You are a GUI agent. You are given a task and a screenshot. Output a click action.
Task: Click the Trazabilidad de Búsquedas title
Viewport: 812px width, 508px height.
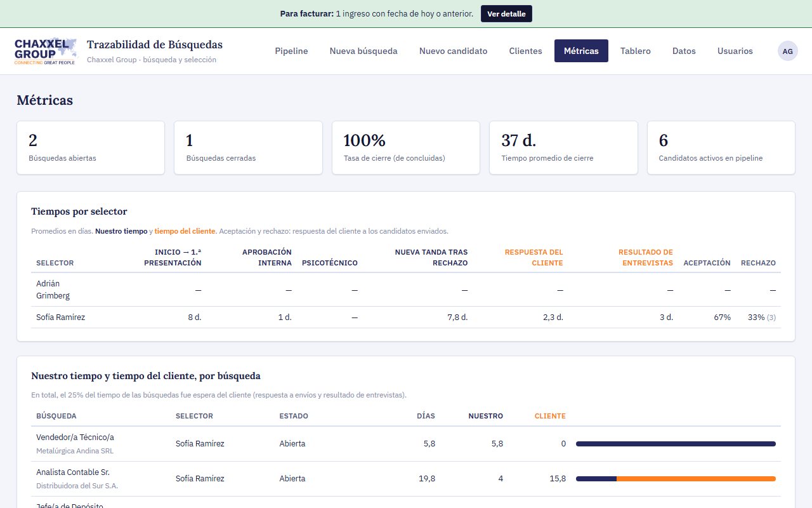click(155, 44)
